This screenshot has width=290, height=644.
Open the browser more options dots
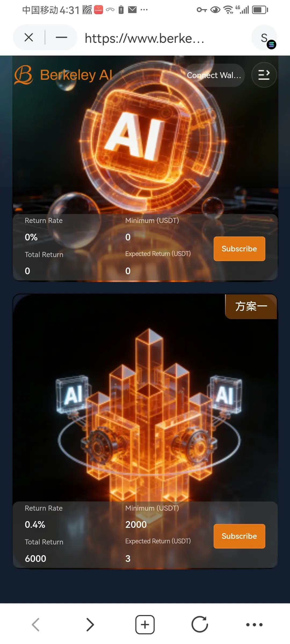254,625
